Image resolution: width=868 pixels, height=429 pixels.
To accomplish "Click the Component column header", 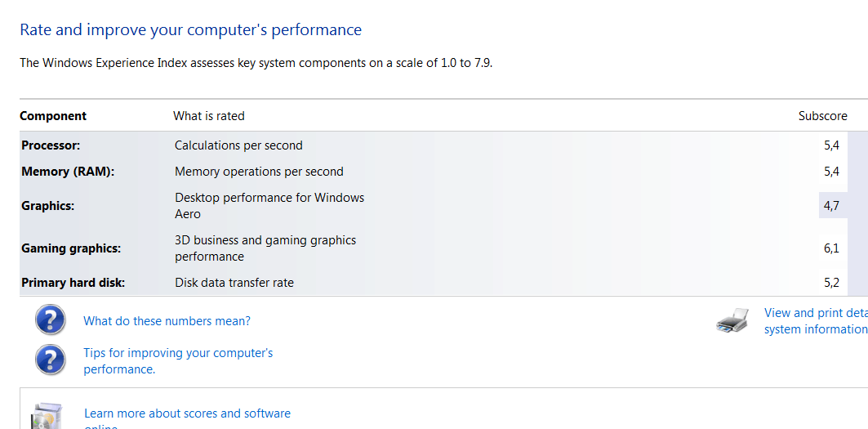I will [x=53, y=116].
